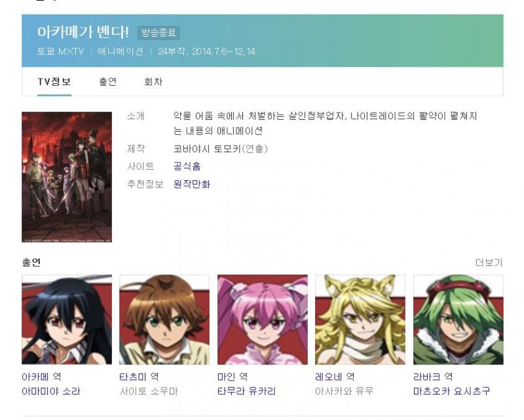Viewport: 524px width, 420px height.
Task: Click the 더보기 link for cast
Action: [489, 263]
